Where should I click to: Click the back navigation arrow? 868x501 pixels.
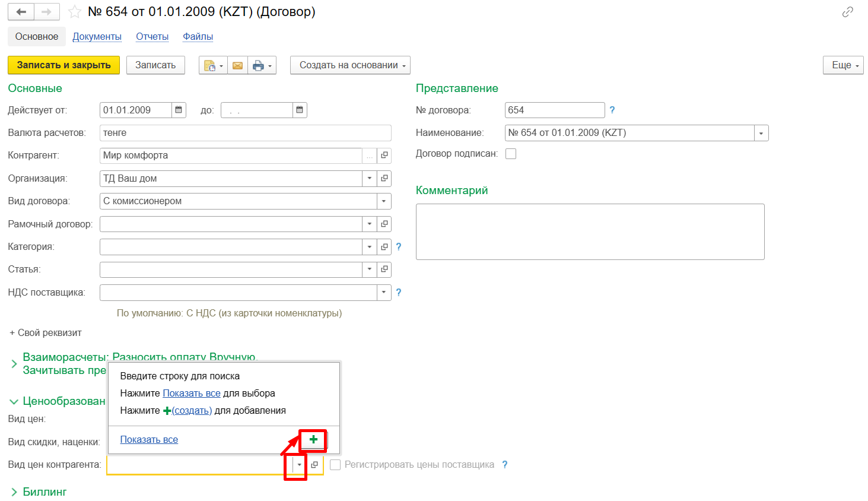pyautogui.click(x=21, y=12)
